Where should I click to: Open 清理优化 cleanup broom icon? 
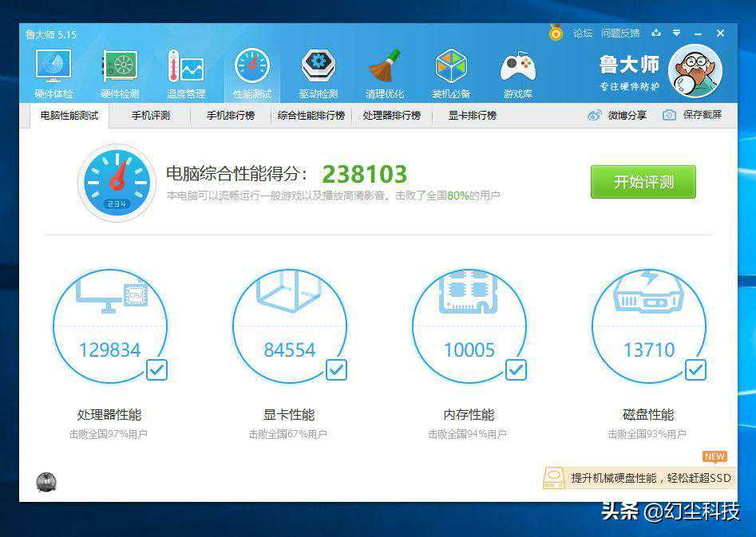[x=384, y=73]
